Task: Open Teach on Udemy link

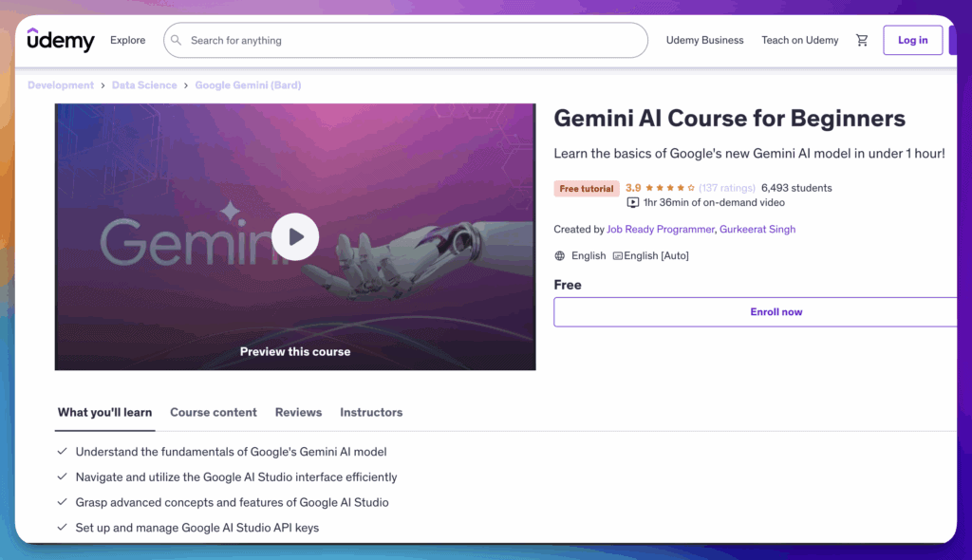Action: 799,40
